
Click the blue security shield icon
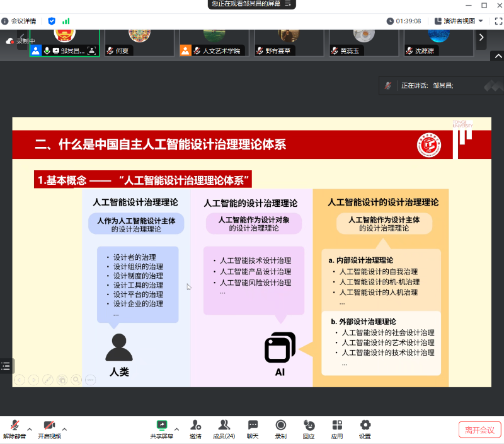click(x=52, y=21)
